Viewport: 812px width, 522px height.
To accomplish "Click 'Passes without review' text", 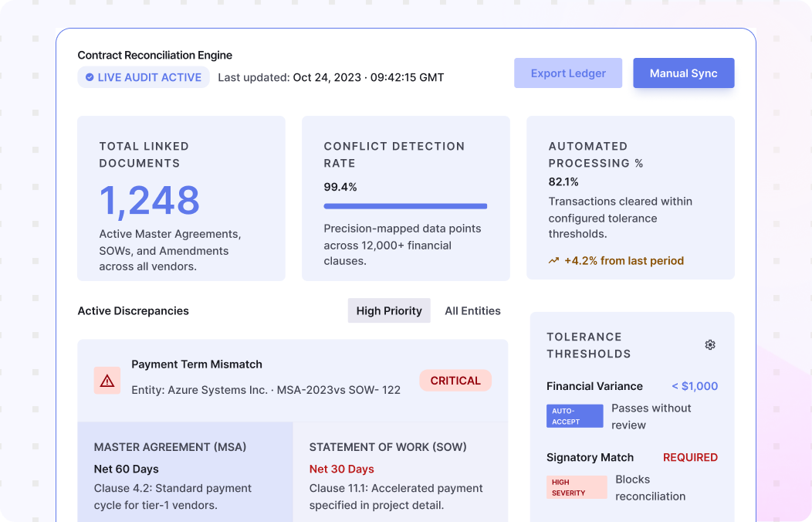I will [651, 416].
